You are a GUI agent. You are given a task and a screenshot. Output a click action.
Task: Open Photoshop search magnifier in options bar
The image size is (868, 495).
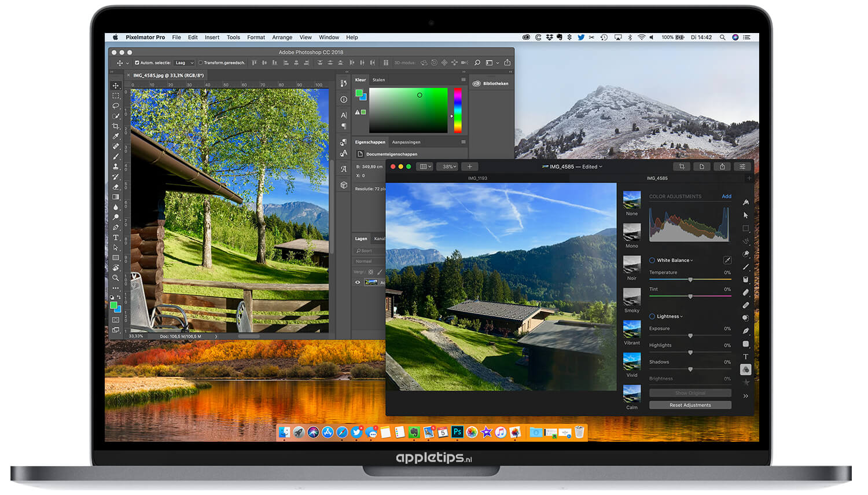[477, 63]
